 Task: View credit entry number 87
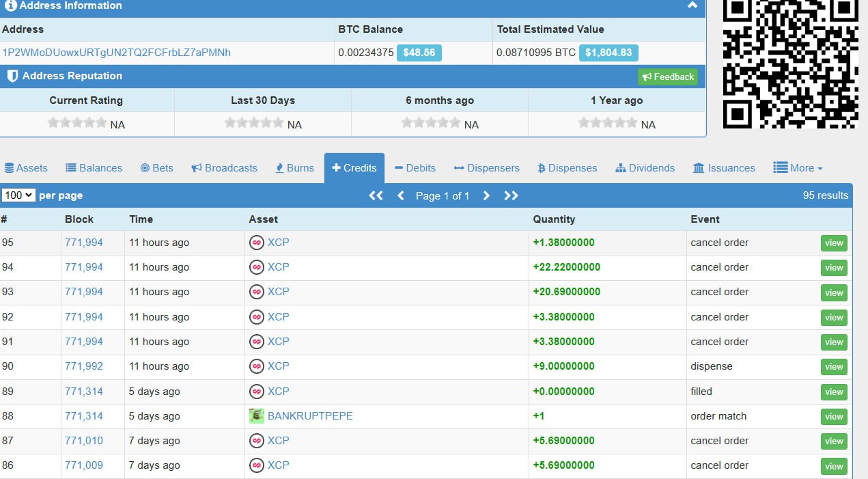pyautogui.click(x=834, y=441)
